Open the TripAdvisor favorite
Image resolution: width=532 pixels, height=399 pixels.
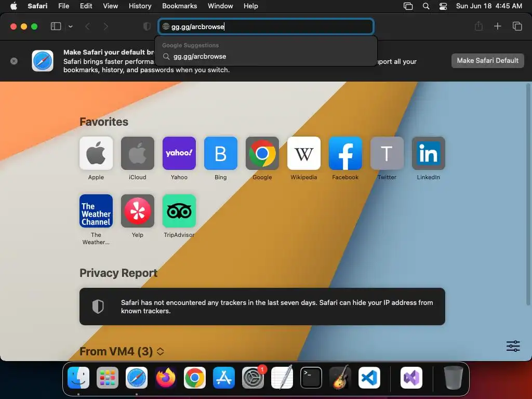click(x=179, y=211)
